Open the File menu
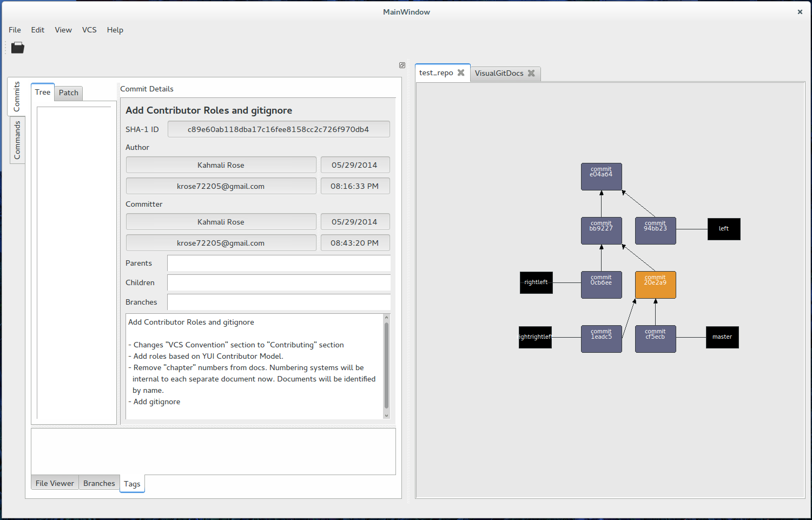The image size is (812, 520). click(x=15, y=30)
